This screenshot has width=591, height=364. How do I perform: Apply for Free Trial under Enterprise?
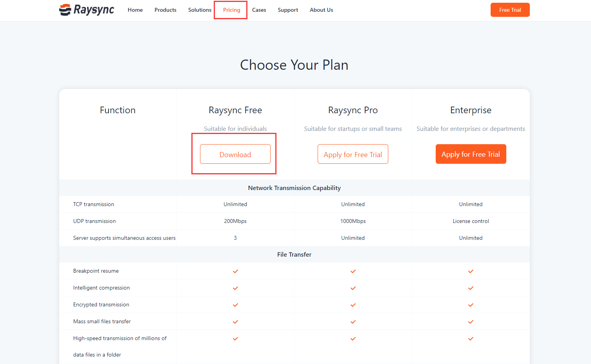(x=471, y=154)
